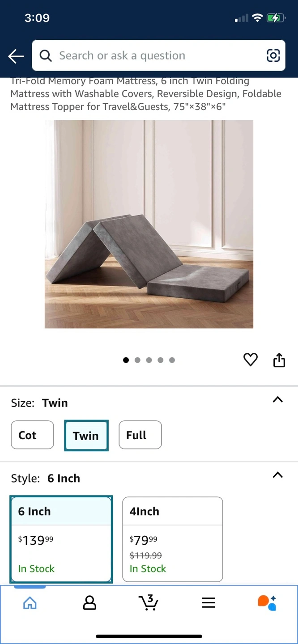Add item to wishlist heart icon

pos(251,360)
